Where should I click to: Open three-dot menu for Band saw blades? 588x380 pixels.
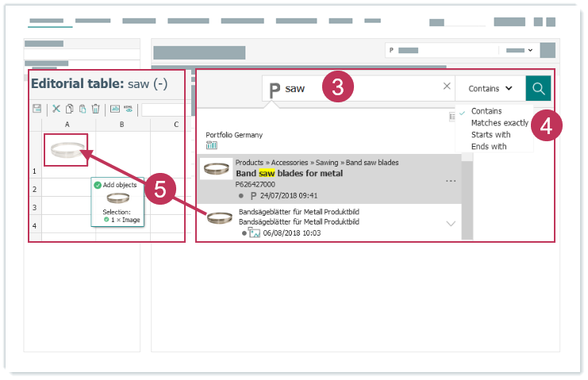click(x=451, y=181)
